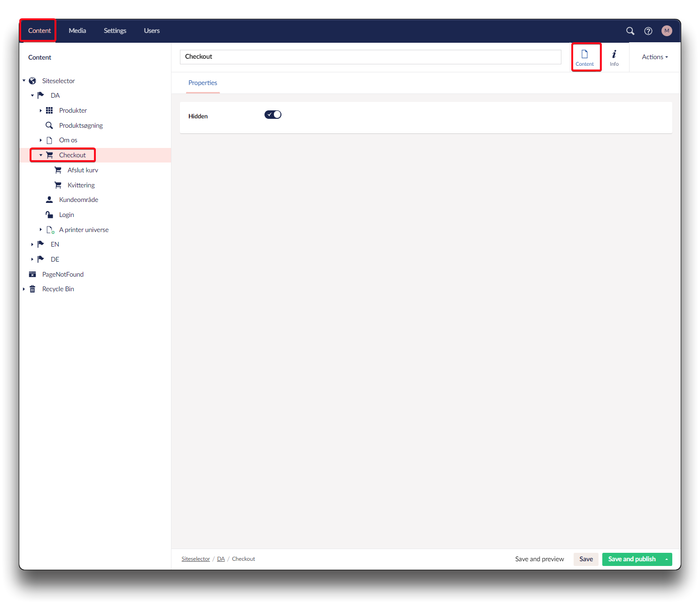Click the Login unlock icon
The height and width of the screenshot is (604, 700).
click(x=49, y=215)
